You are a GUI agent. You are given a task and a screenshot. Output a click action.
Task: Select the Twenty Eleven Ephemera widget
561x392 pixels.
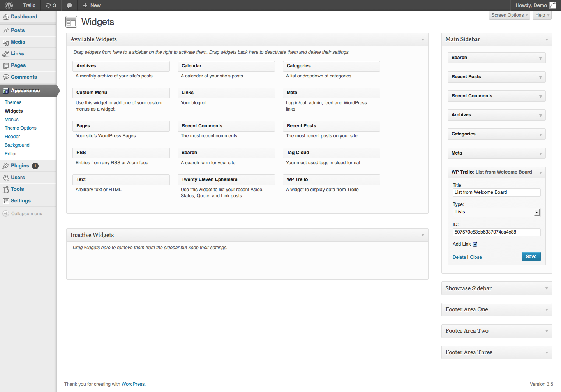click(x=226, y=179)
